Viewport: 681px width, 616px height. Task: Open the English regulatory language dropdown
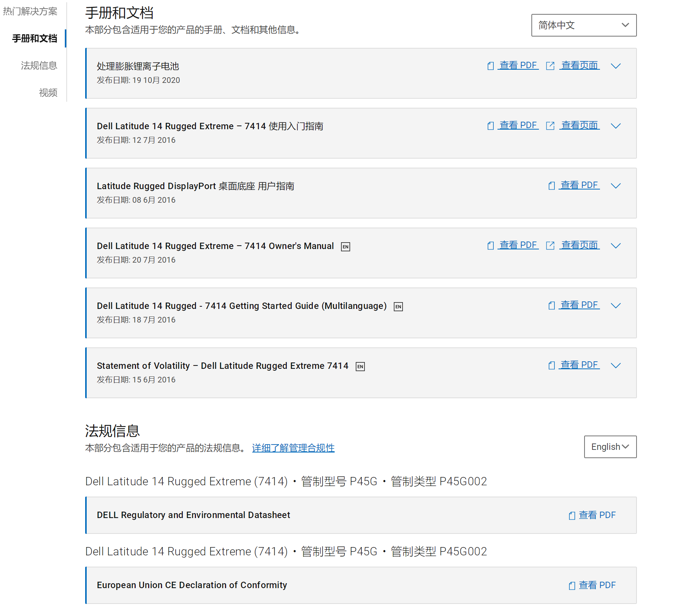(610, 447)
